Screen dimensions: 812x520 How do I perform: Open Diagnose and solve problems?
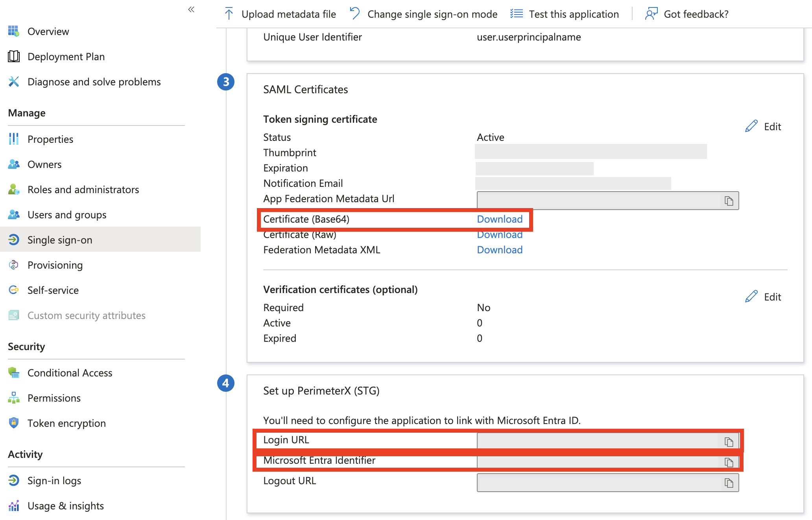coord(94,82)
